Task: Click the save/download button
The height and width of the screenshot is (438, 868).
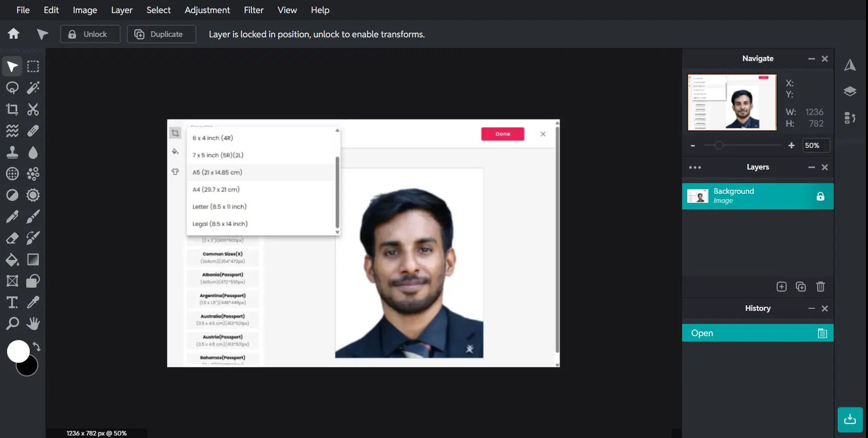Action: (x=850, y=419)
